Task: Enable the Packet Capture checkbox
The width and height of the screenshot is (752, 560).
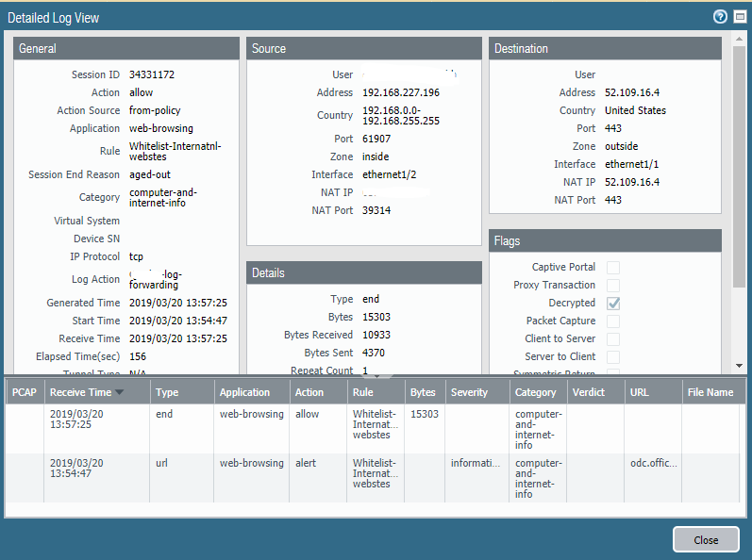Action: point(613,321)
